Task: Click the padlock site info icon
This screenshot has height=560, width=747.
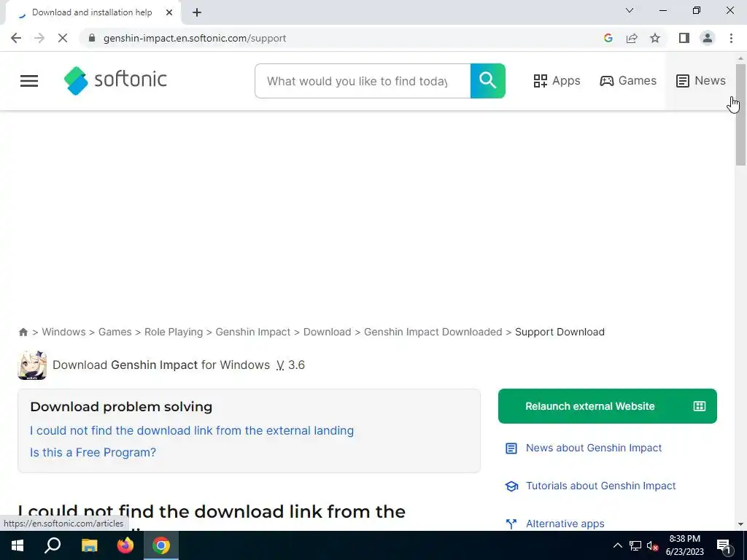Action: coord(92,38)
